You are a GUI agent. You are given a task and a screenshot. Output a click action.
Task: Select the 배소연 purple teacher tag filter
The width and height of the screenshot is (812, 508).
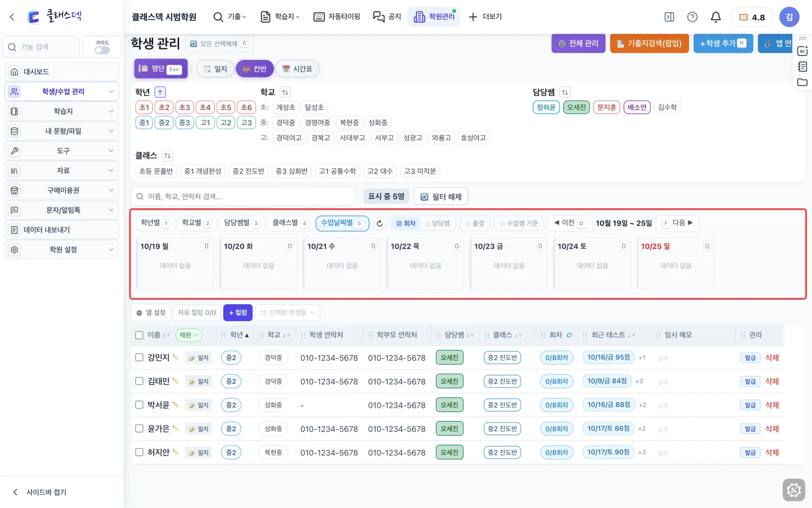coord(637,107)
